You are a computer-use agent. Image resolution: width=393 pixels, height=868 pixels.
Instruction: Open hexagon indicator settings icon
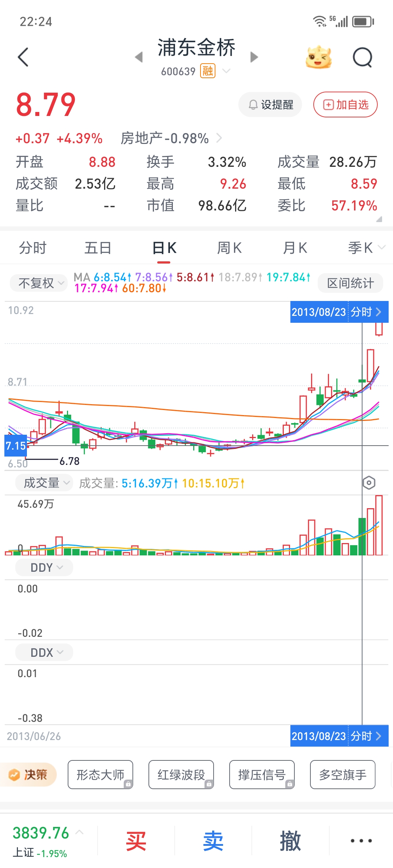tap(369, 483)
